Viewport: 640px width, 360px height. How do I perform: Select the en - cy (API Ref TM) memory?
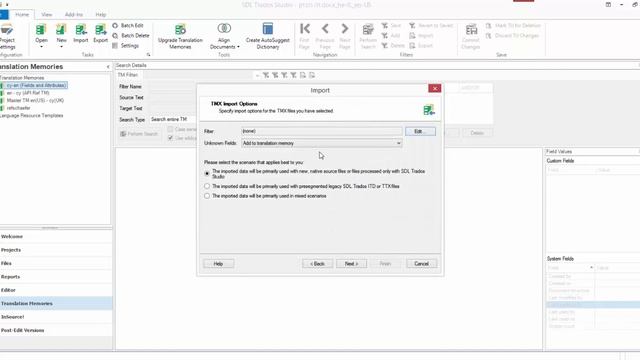point(28,93)
